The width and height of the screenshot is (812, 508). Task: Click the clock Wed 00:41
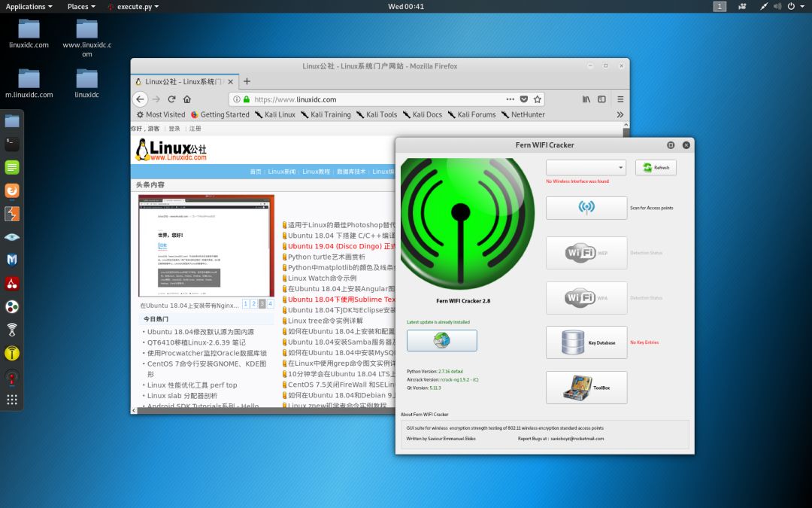coord(406,6)
